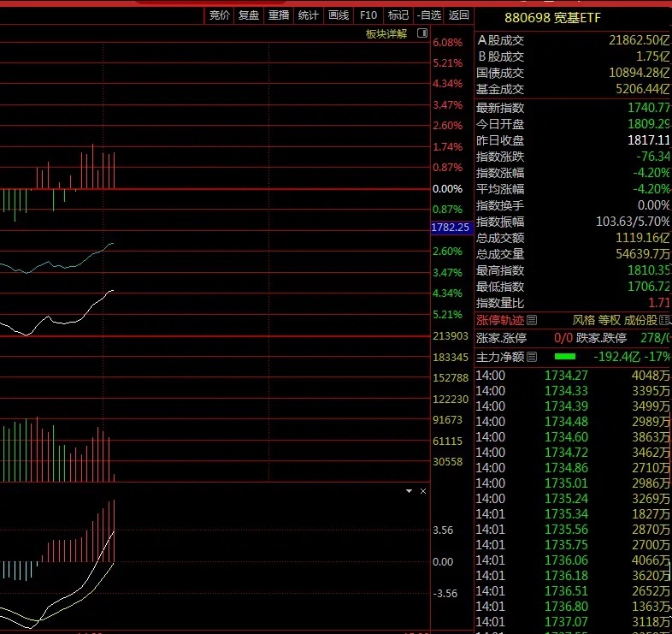Screen dimensions: 672x634
Task: Start the 重播 replay function
Action: (x=279, y=15)
